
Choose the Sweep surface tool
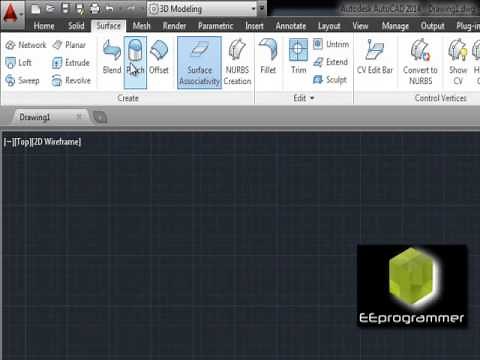click(22, 80)
